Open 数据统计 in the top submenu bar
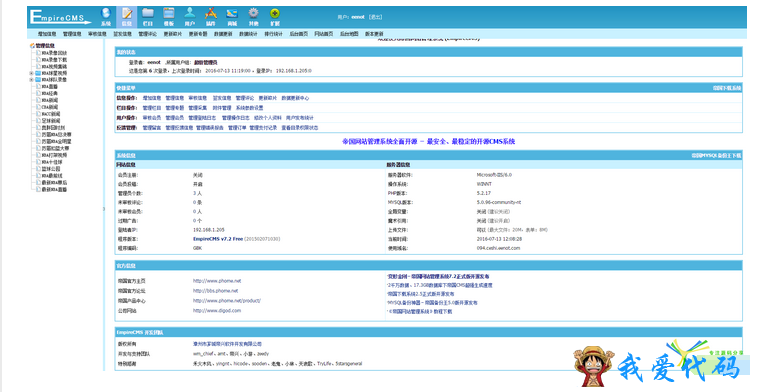 [248, 34]
